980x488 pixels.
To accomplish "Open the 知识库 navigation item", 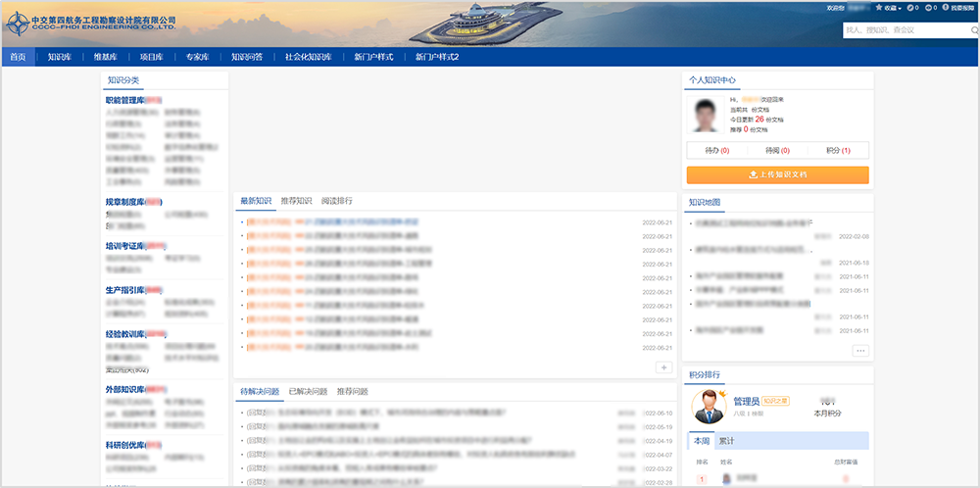I will (60, 57).
